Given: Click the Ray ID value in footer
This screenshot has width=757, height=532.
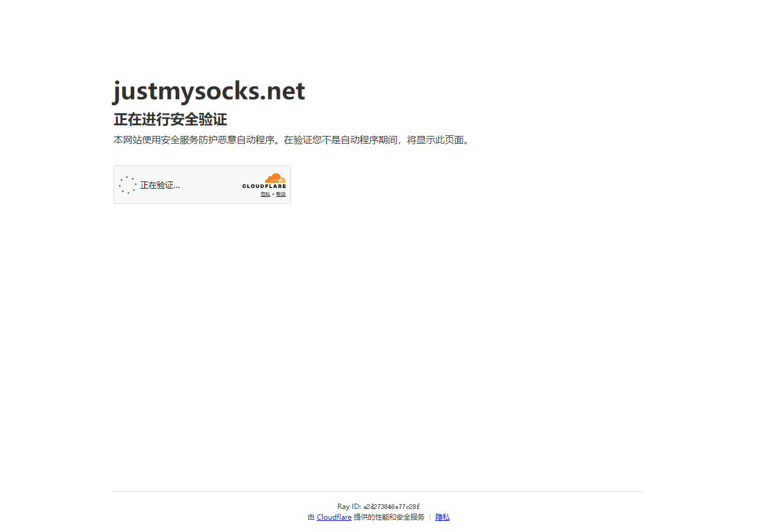Looking at the screenshot, I should [392, 507].
